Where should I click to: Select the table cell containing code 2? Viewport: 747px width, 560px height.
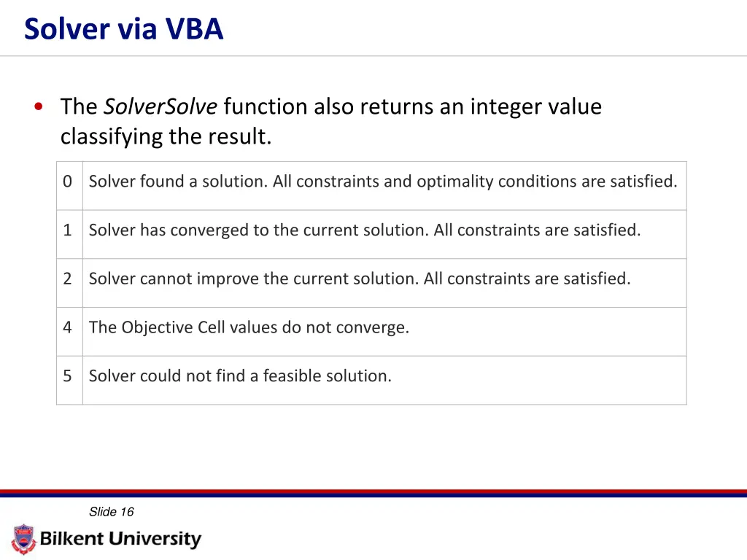click(68, 279)
